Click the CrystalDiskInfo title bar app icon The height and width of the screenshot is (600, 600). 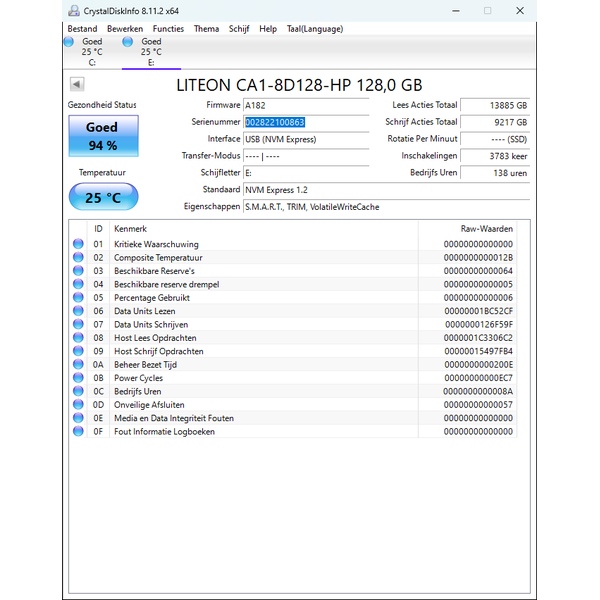(73, 11)
